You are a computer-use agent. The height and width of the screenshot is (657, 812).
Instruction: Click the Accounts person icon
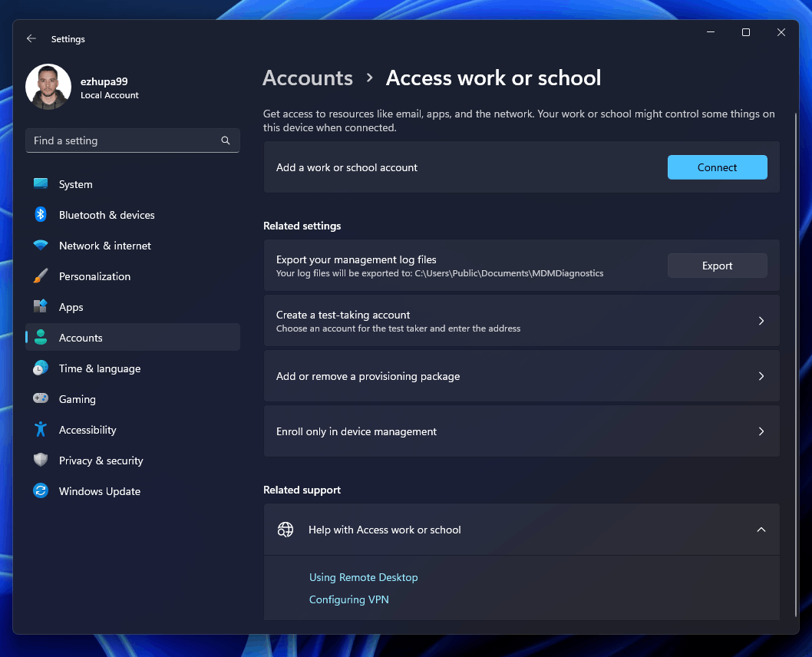tap(41, 338)
